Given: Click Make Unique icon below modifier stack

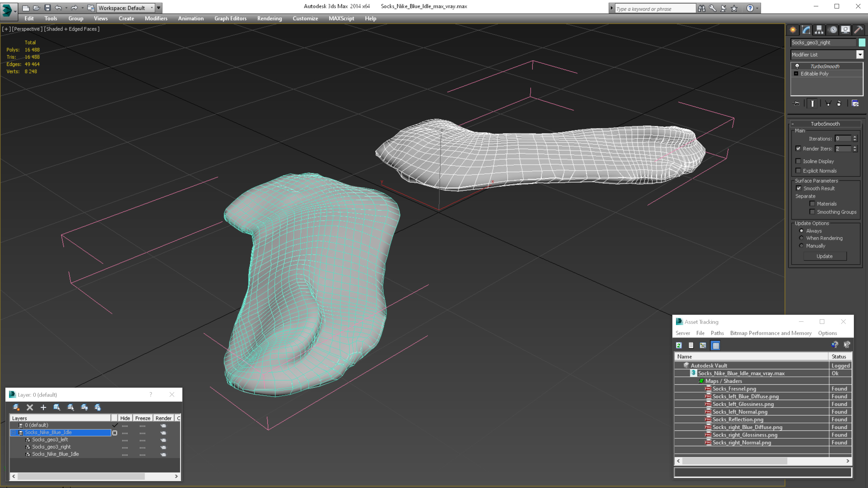Looking at the screenshot, I should (x=828, y=103).
